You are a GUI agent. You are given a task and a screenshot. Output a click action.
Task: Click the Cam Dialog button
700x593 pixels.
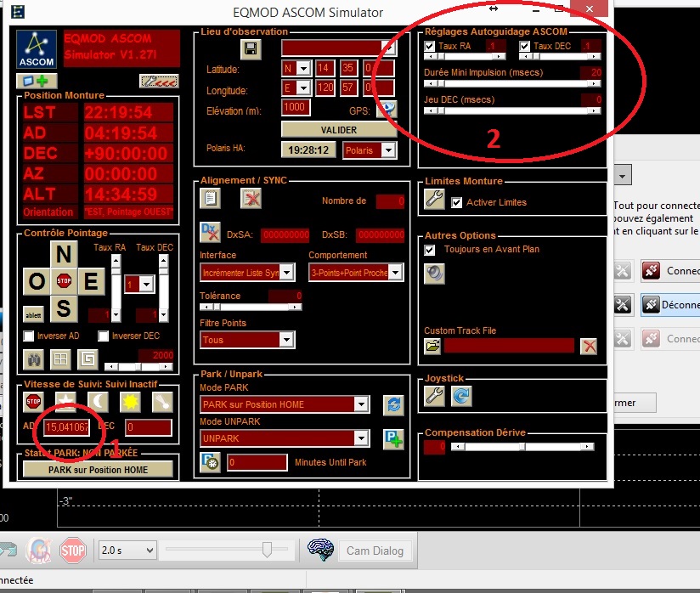(x=375, y=551)
